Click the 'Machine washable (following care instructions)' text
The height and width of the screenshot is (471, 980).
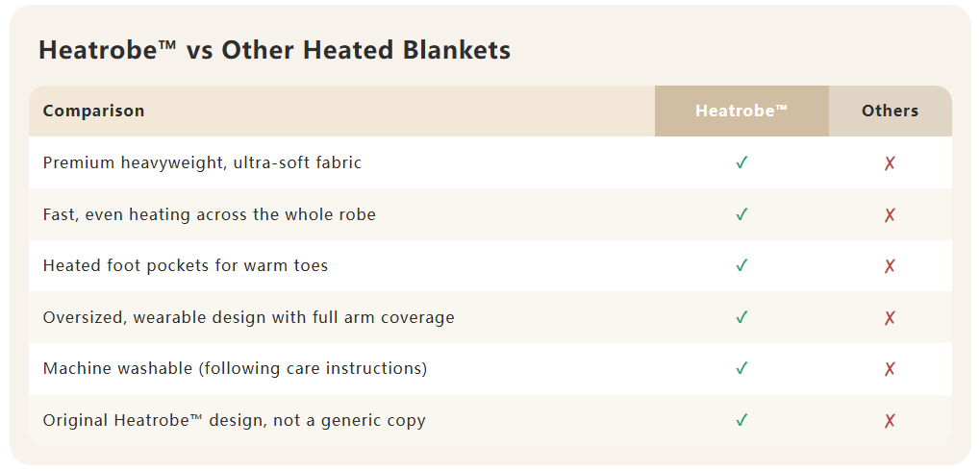[x=235, y=368]
